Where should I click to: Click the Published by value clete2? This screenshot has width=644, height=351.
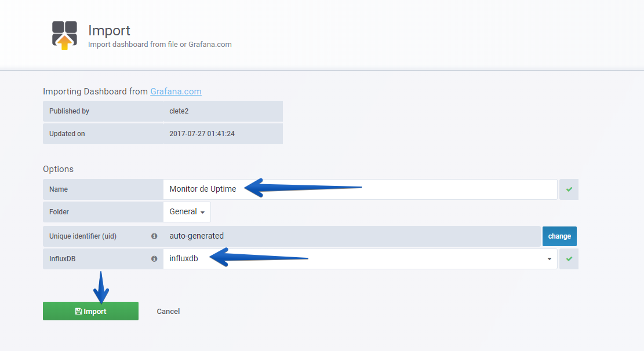click(x=179, y=111)
